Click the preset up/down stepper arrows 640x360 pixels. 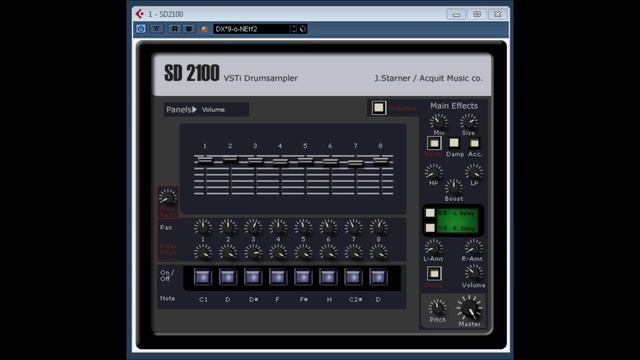pos(294,29)
